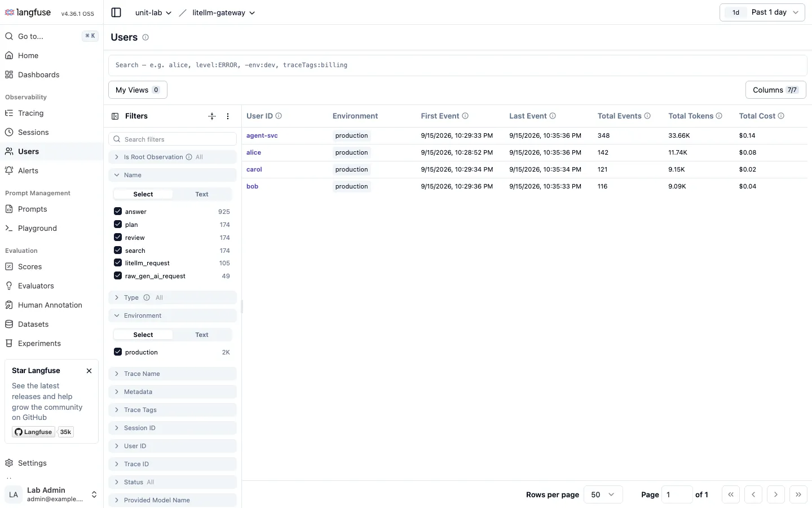
Task: Uncheck the answer name filter
Action: coord(118,211)
